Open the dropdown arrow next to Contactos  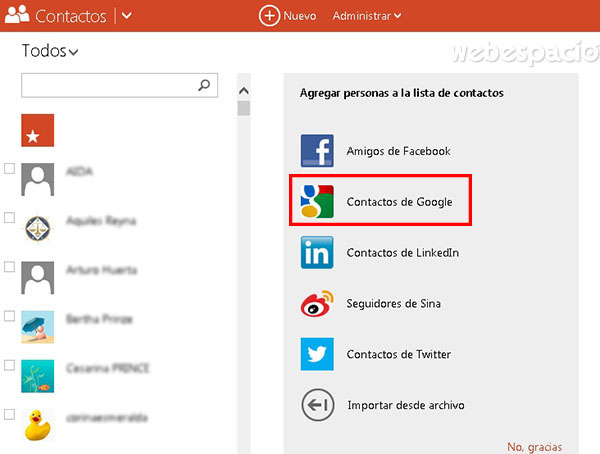[127, 16]
